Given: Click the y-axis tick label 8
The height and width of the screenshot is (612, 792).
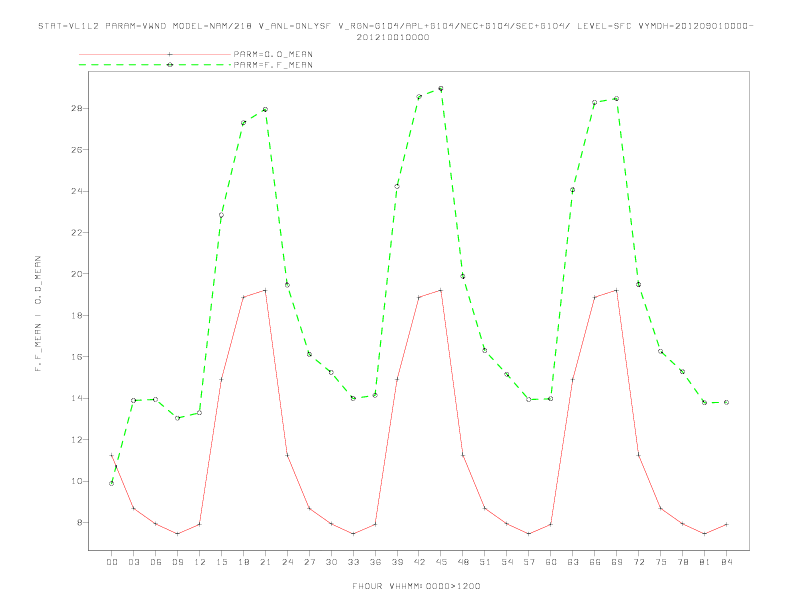Looking at the screenshot, I should pos(80,523).
